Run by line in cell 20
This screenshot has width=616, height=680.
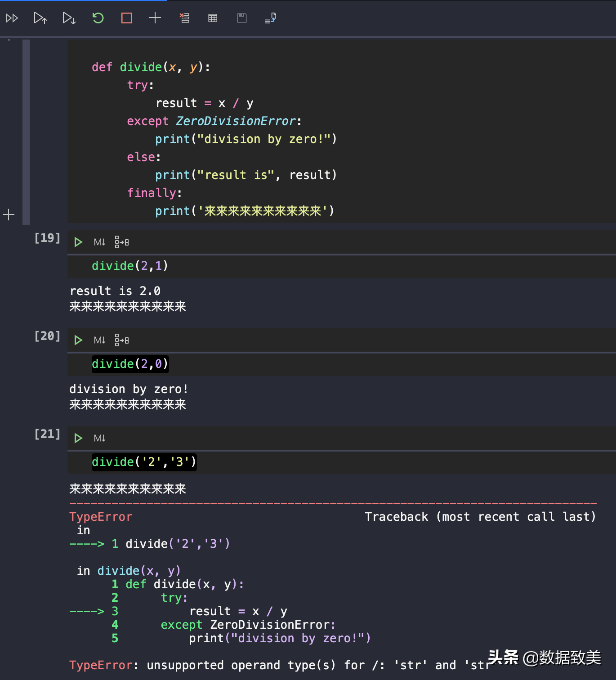(122, 340)
